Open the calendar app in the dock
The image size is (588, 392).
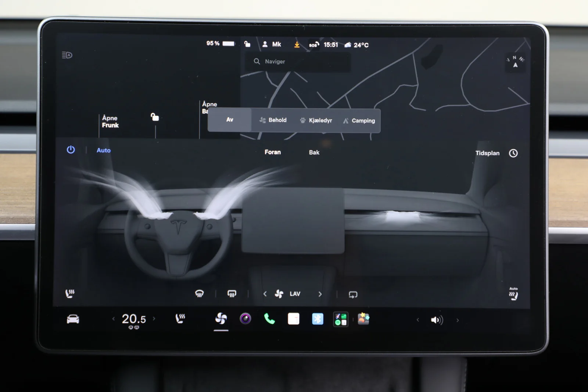pos(293,319)
